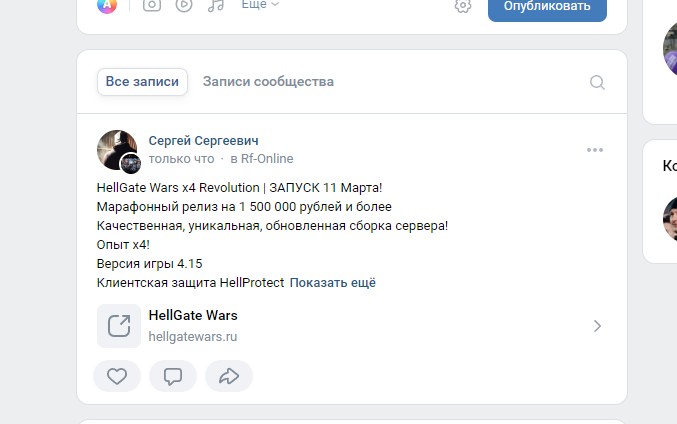Image resolution: width=677 pixels, height=424 pixels.
Task: Open the hellgatewars.ru link
Action: [193, 337]
